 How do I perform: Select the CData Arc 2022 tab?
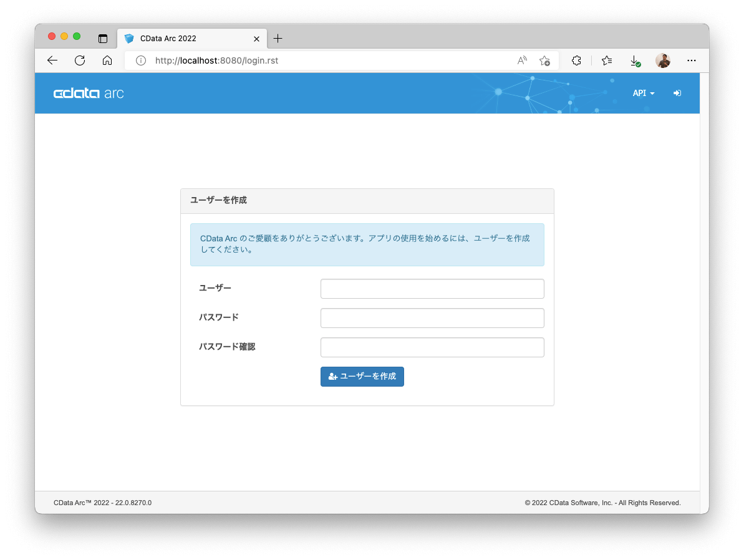[191, 39]
